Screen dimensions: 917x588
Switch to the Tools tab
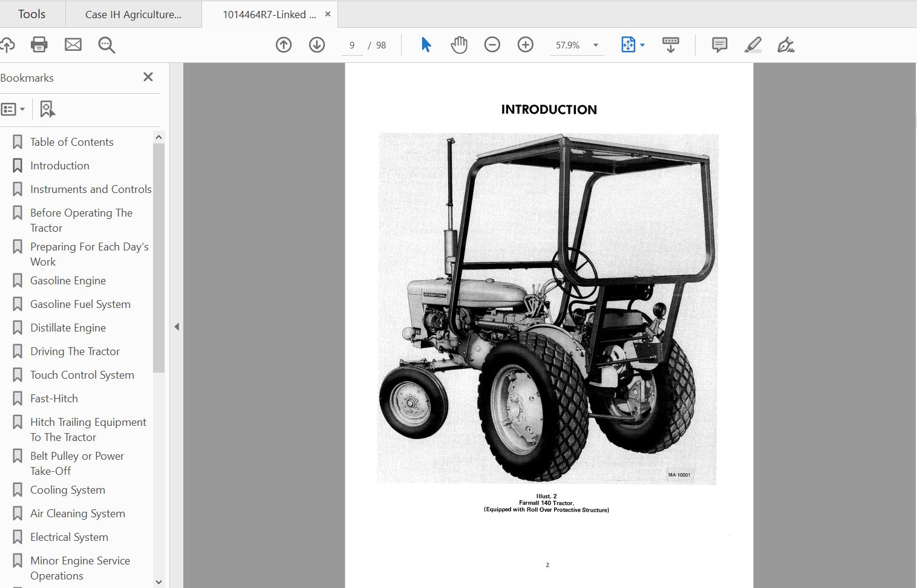point(31,13)
